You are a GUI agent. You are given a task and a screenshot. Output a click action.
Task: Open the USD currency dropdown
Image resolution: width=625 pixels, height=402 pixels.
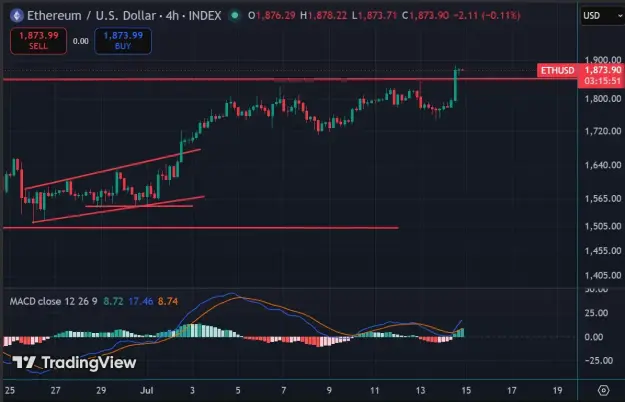pyautogui.click(x=602, y=16)
